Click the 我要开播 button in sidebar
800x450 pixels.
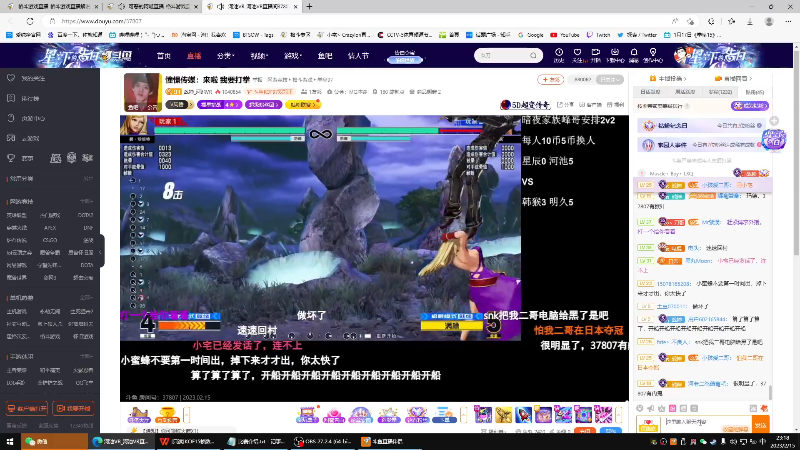coord(74,409)
